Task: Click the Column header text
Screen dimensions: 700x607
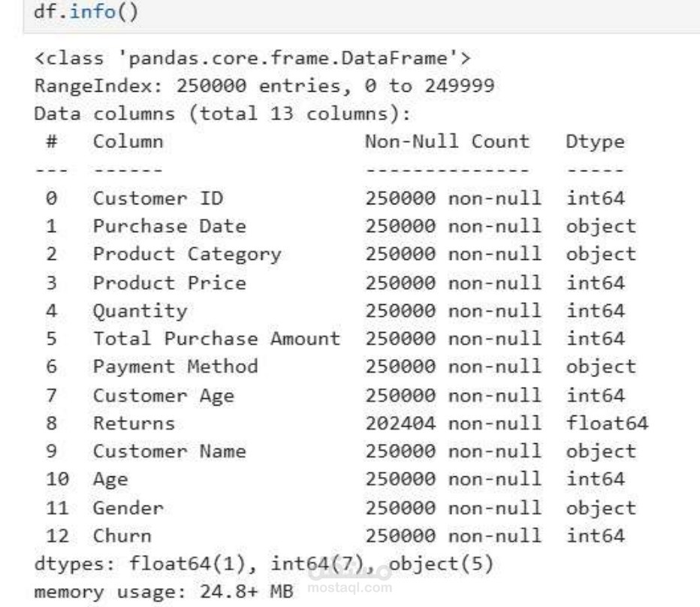Action: [128, 142]
